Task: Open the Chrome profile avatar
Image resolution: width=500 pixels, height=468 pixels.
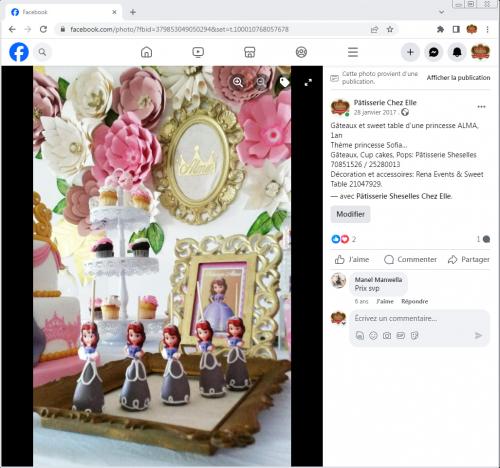Action: point(471,29)
